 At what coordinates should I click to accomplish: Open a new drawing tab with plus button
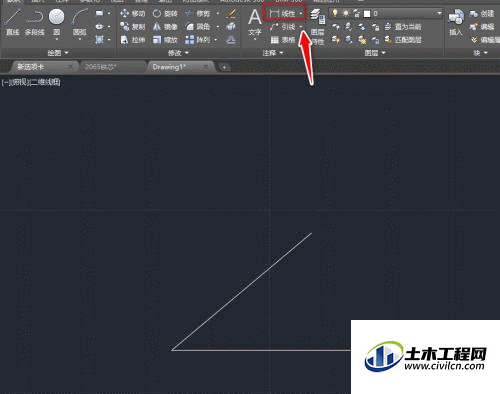click(224, 68)
